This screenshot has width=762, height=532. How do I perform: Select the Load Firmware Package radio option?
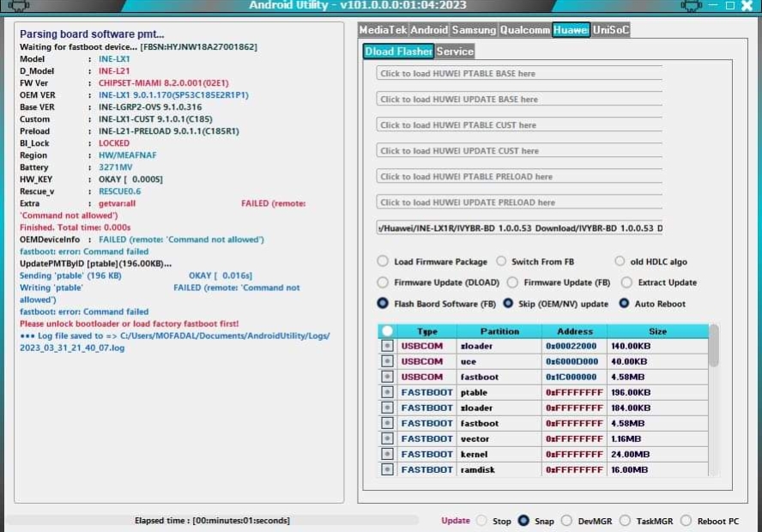(x=383, y=262)
